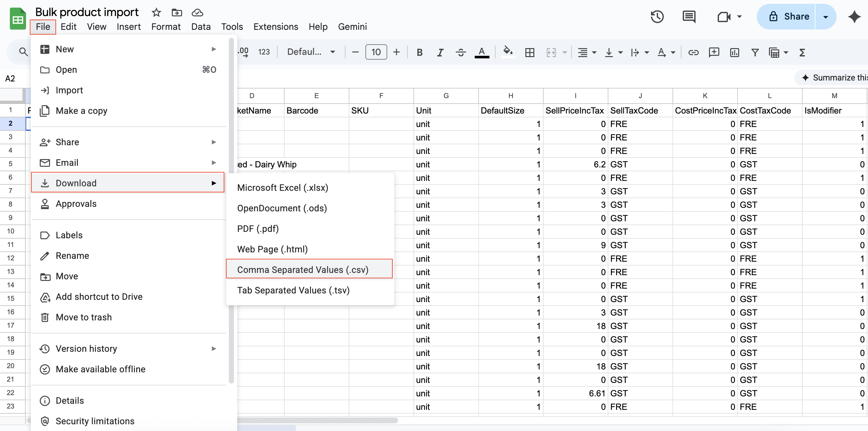This screenshot has width=868, height=431.
Task: Open the comments panel icon
Action: point(689,17)
